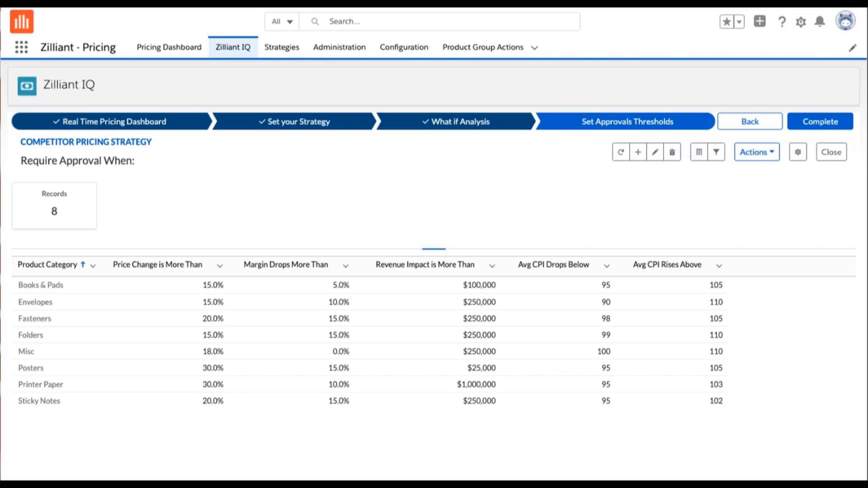Click the Complete button

(x=820, y=122)
